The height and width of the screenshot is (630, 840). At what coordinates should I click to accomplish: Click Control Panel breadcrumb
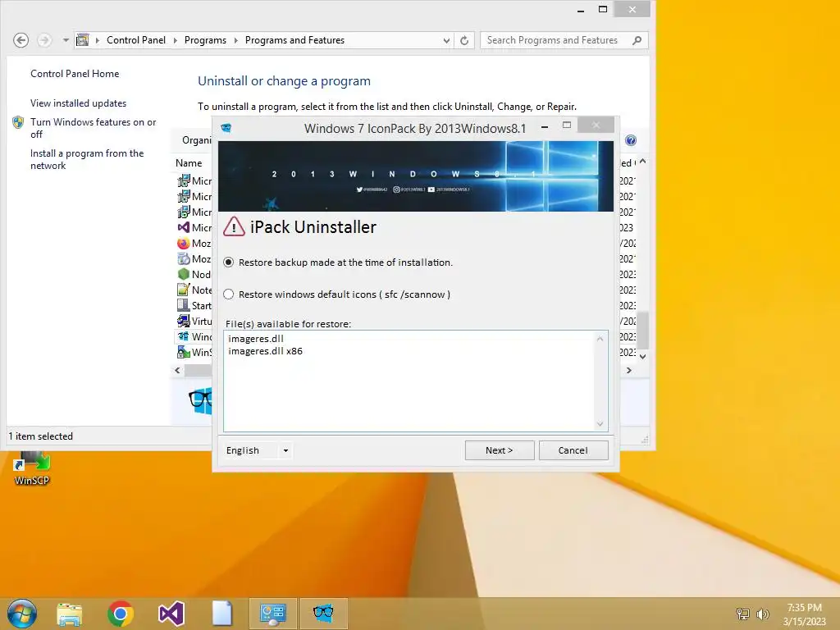click(136, 40)
